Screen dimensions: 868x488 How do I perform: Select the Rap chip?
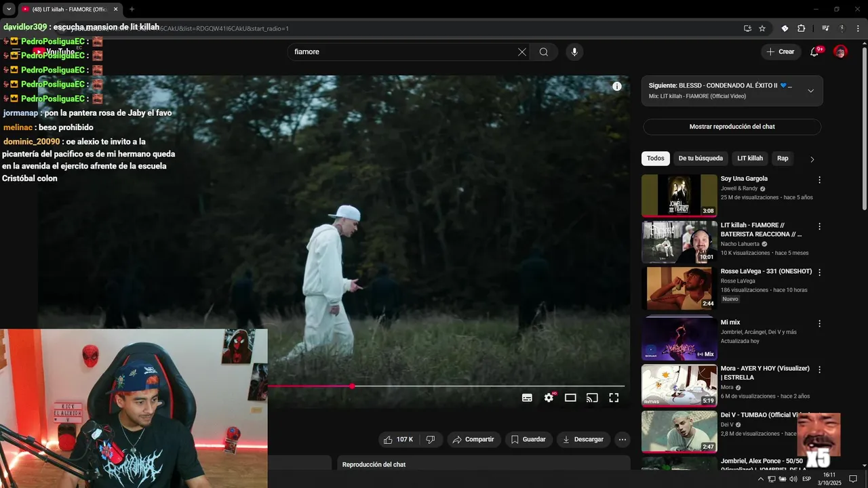[x=783, y=159]
